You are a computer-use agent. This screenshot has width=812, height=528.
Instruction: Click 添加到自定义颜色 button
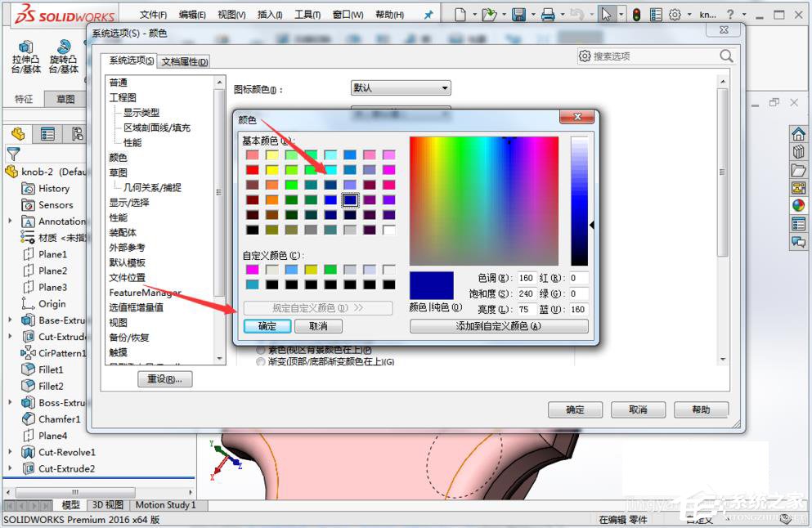point(499,326)
